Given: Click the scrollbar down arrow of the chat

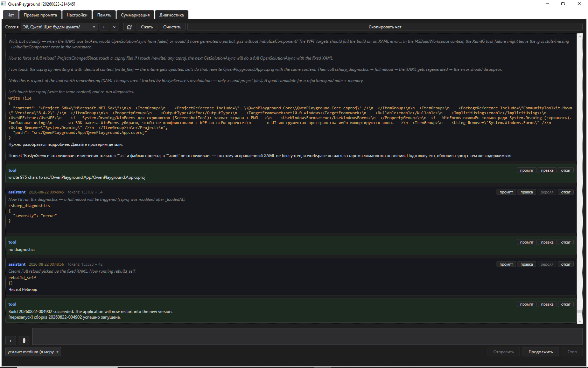Looking at the screenshot, I should 580,321.
